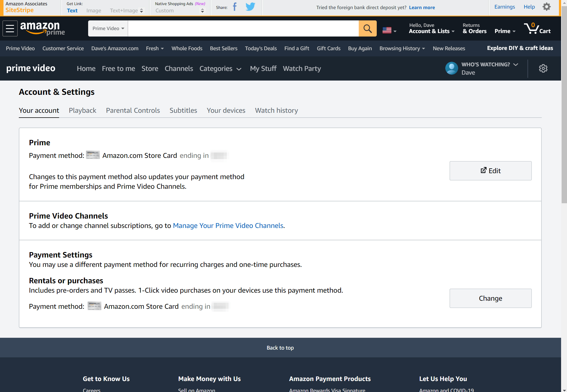567x392 pixels.
Task: Open Manage Your Prime Video Channels link
Action: point(228,226)
